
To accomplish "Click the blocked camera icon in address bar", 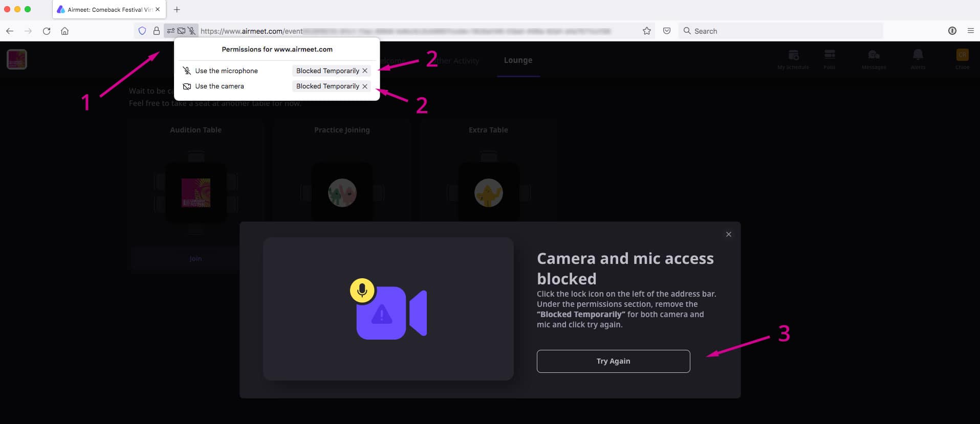I will click(181, 31).
